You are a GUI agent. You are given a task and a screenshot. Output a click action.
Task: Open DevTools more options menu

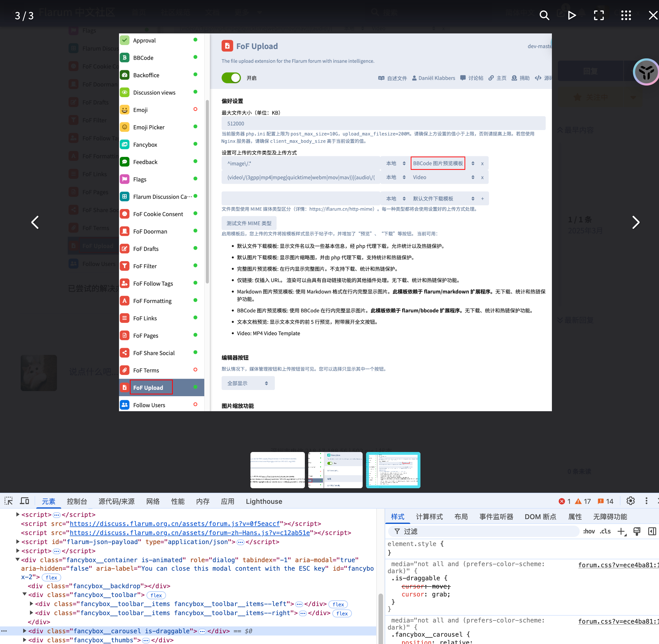646,501
